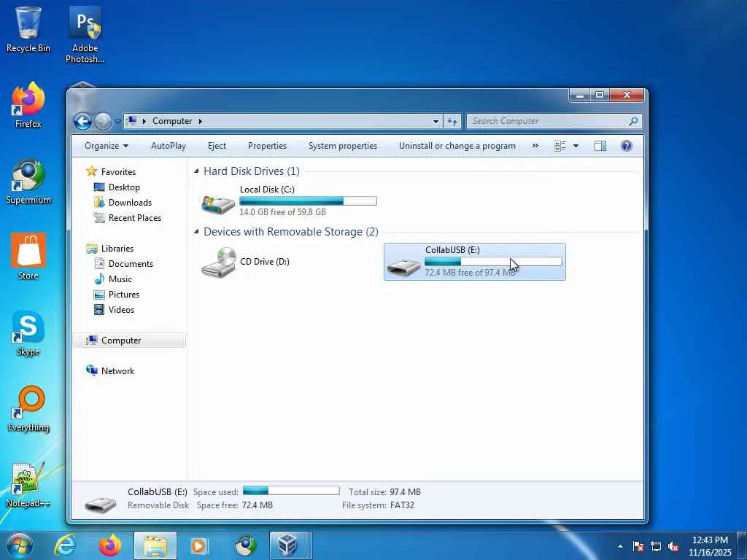Click the muted volume tray icon
The image size is (747, 560).
[x=673, y=546]
